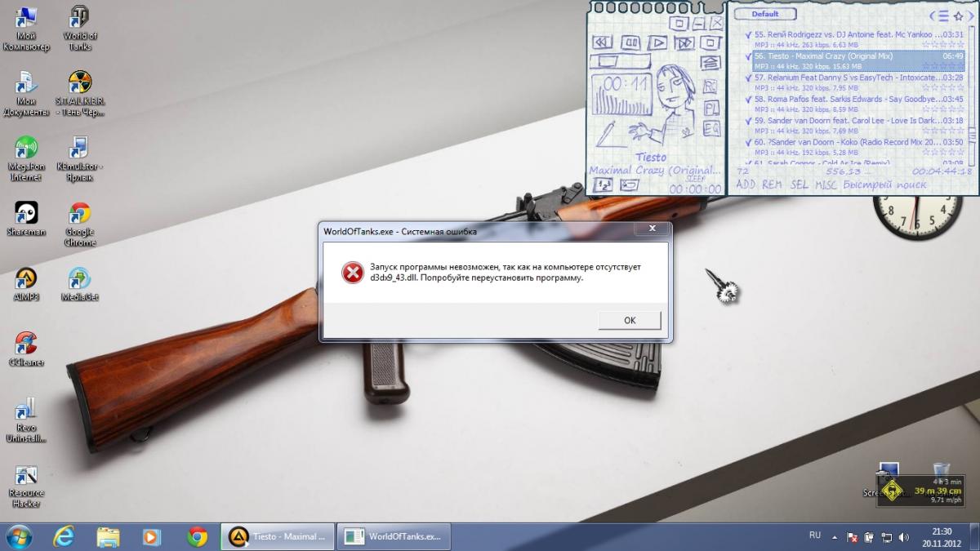This screenshot has height=551, width=980.
Task: Toggle the RC button above PL in AIMP
Action: (x=710, y=87)
